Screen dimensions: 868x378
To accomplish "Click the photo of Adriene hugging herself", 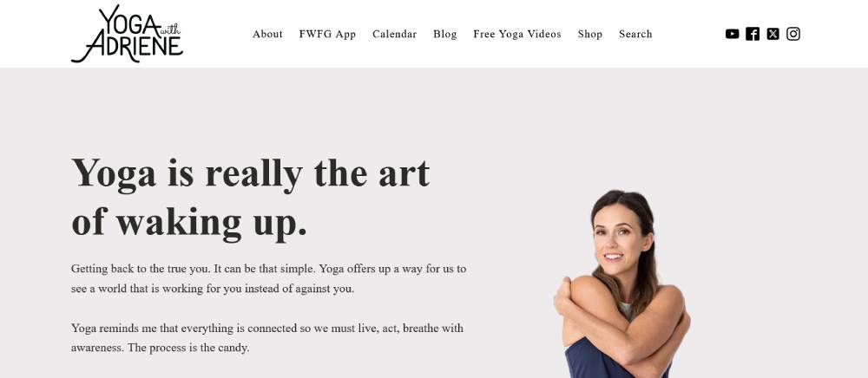I will coord(622,284).
